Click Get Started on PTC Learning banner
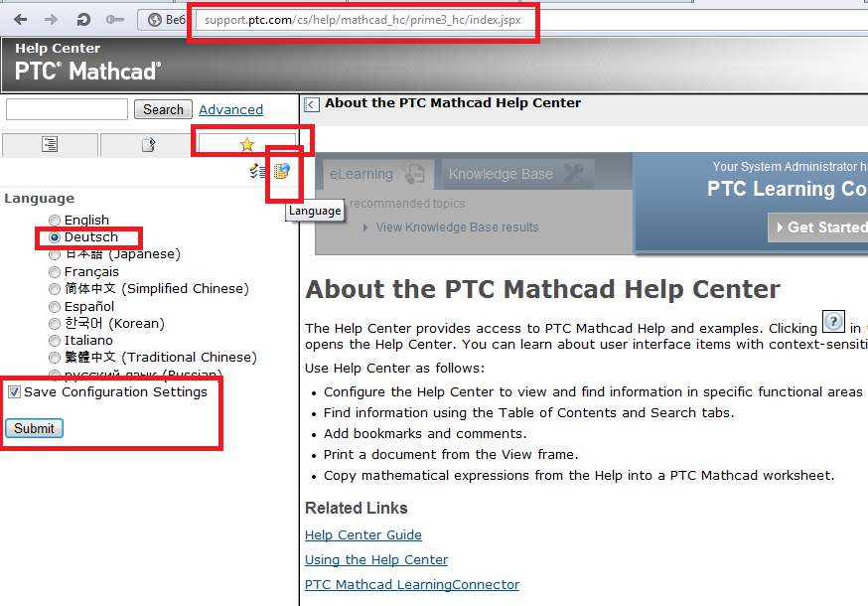 tap(820, 227)
